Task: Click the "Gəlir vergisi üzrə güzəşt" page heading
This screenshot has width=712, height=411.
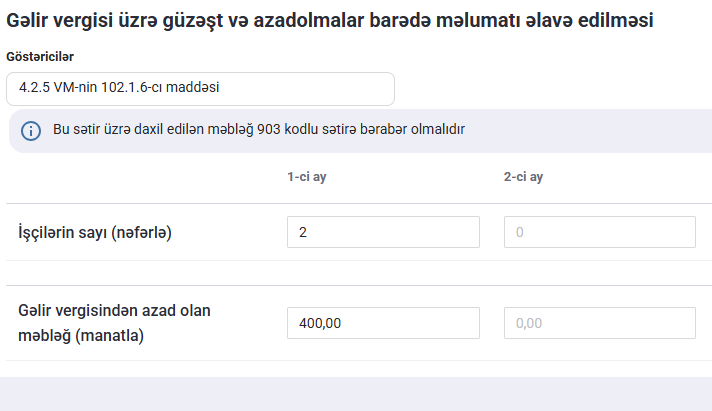Action: 120,20
